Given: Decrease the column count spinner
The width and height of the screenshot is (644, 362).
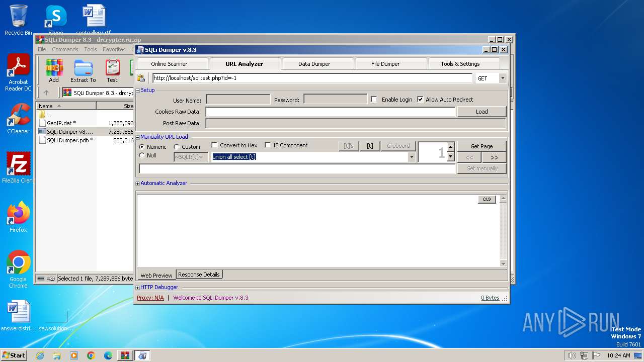Looking at the screenshot, I should pyautogui.click(x=451, y=157).
